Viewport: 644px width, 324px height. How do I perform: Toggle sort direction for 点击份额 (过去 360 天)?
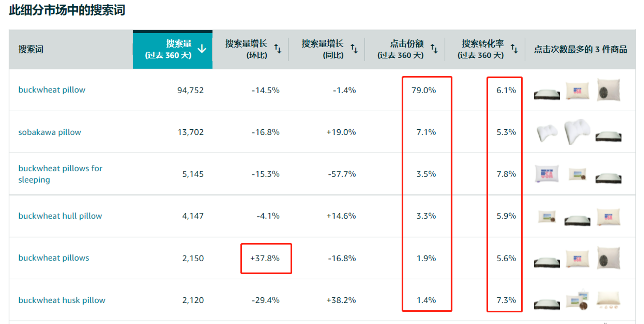pos(434,49)
